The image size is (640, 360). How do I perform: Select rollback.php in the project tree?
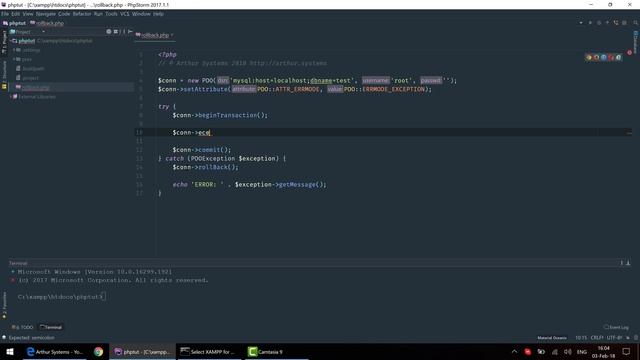pyautogui.click(x=36, y=87)
